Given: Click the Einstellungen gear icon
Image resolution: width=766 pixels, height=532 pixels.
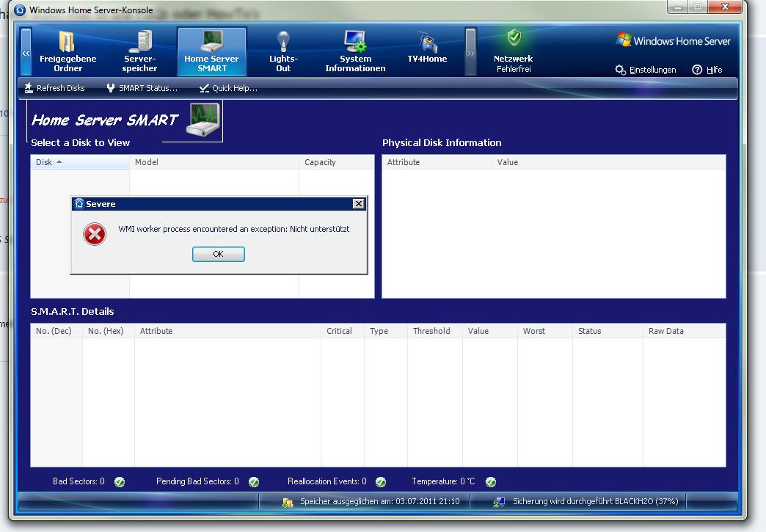Looking at the screenshot, I should tap(621, 70).
